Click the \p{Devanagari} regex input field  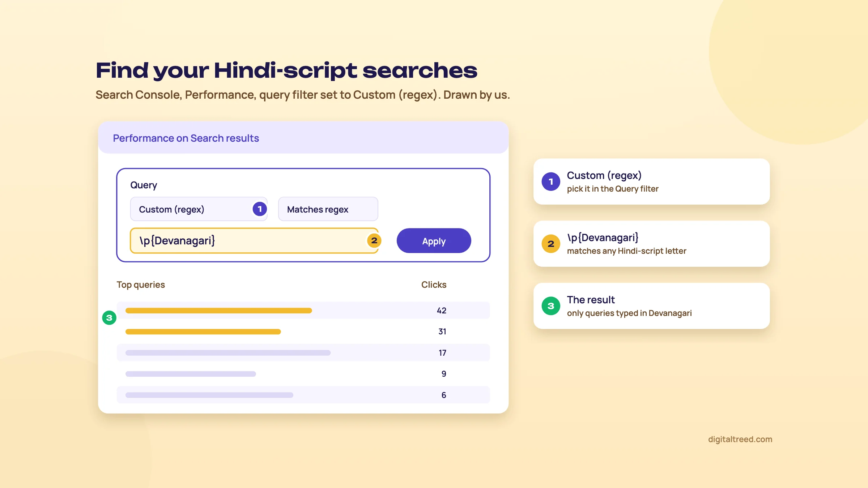pyautogui.click(x=254, y=240)
